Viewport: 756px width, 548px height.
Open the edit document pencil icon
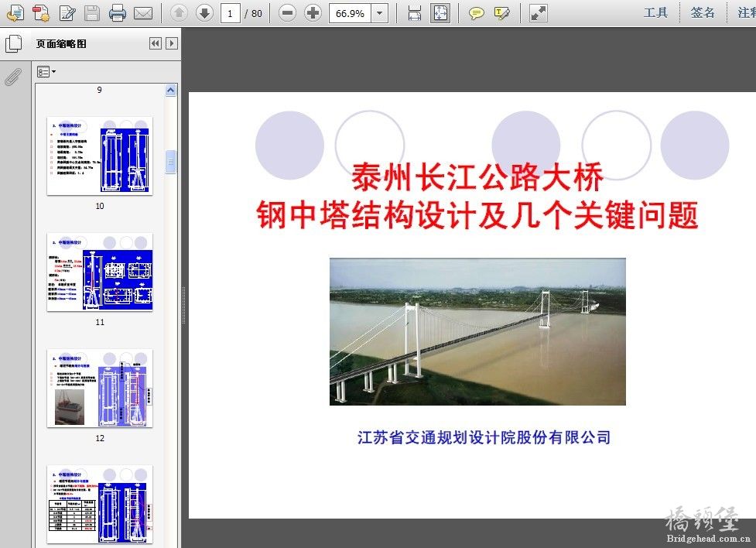coord(67,13)
